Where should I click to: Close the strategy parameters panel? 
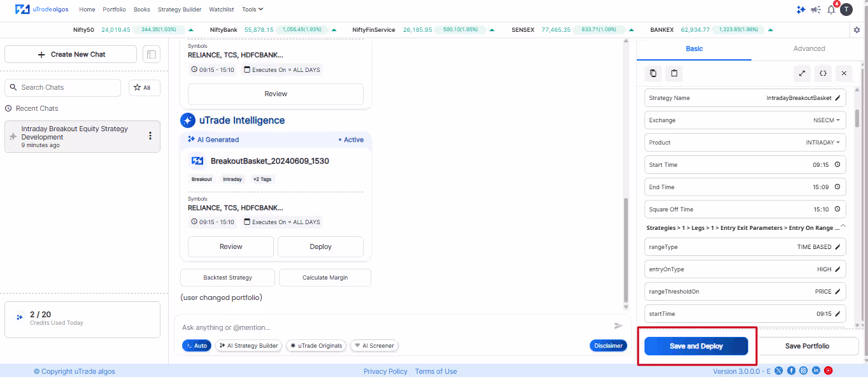pos(844,73)
